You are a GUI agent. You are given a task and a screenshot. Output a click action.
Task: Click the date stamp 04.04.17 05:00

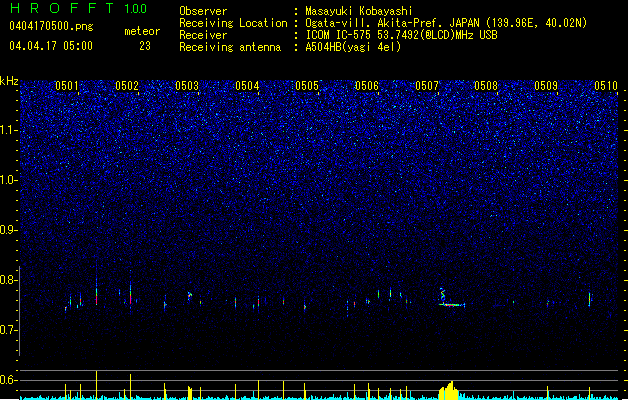[x=51, y=46]
